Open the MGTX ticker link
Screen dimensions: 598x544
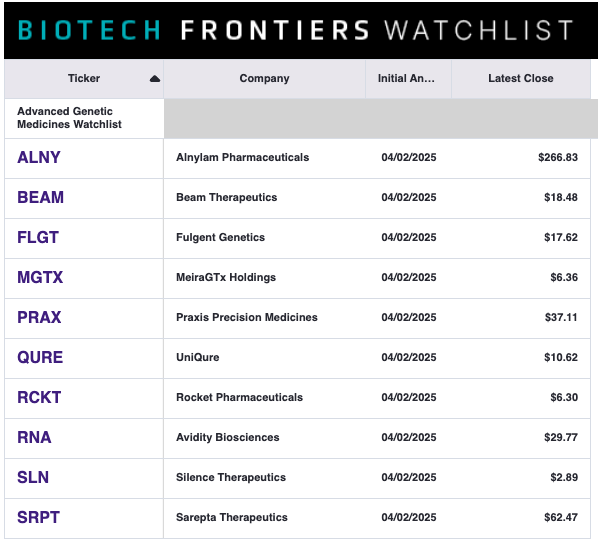pos(40,277)
